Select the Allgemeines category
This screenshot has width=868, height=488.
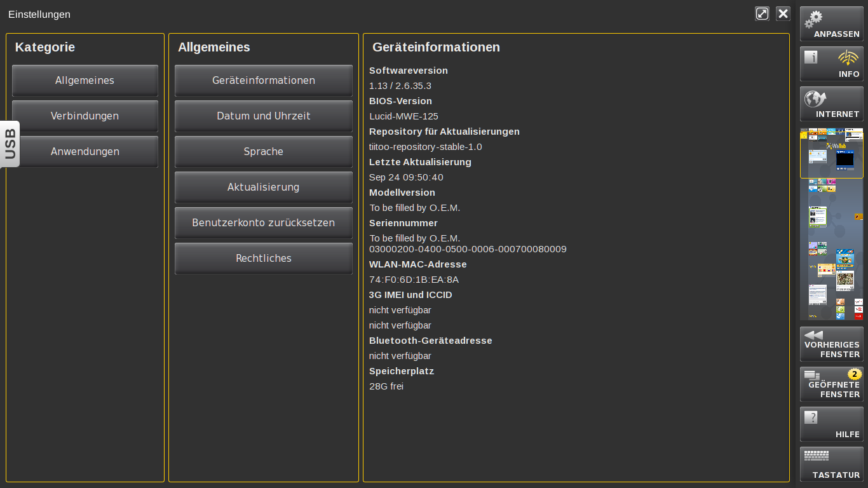click(x=85, y=81)
